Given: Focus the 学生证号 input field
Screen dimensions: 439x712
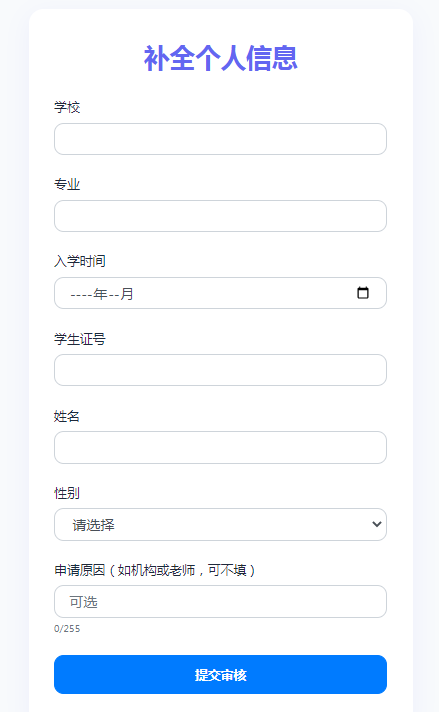Looking at the screenshot, I should pyautogui.click(x=220, y=370).
